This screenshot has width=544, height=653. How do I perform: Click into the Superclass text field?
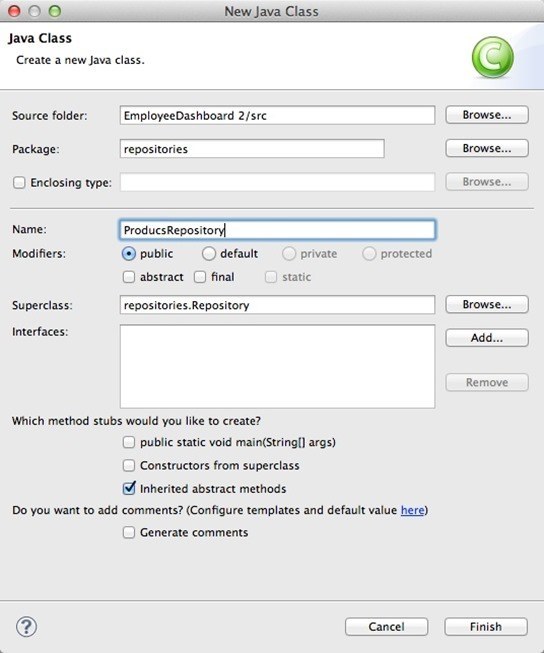[277, 305]
